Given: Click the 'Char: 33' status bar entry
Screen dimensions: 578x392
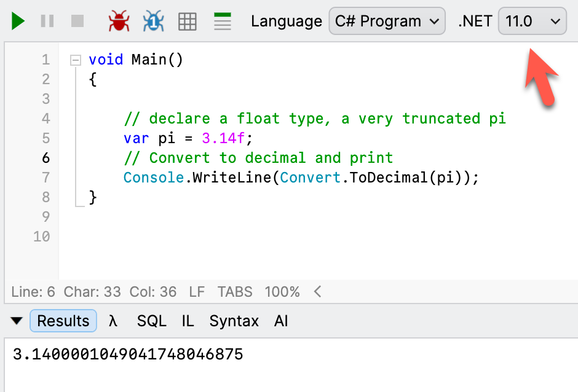Looking at the screenshot, I should (x=92, y=292).
